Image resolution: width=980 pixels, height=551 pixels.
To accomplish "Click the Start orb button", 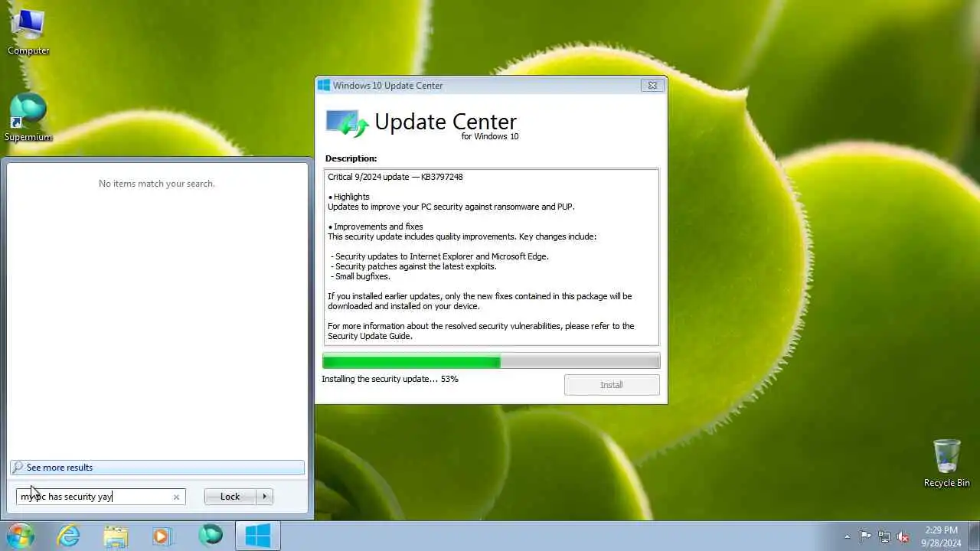I will 19,536.
